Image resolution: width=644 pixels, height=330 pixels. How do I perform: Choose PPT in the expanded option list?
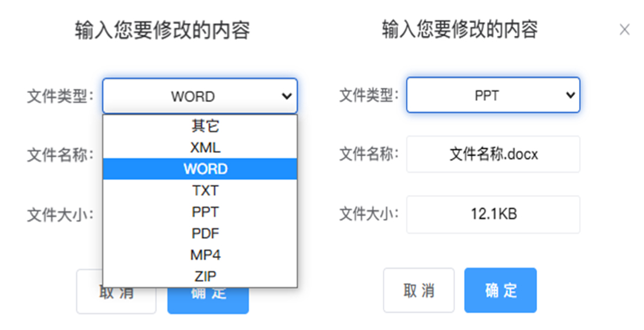tap(205, 212)
